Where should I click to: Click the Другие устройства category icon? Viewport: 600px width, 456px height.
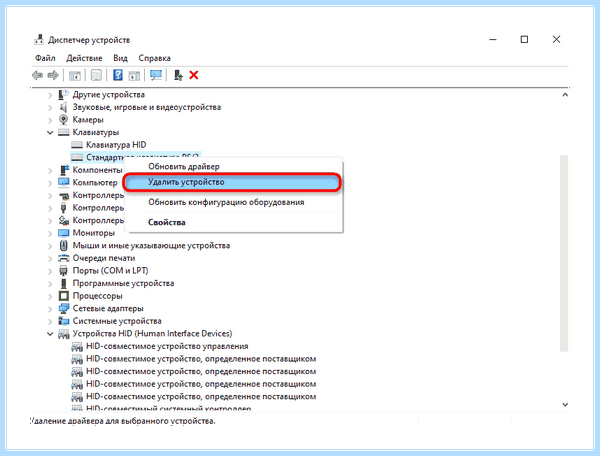click(64, 94)
